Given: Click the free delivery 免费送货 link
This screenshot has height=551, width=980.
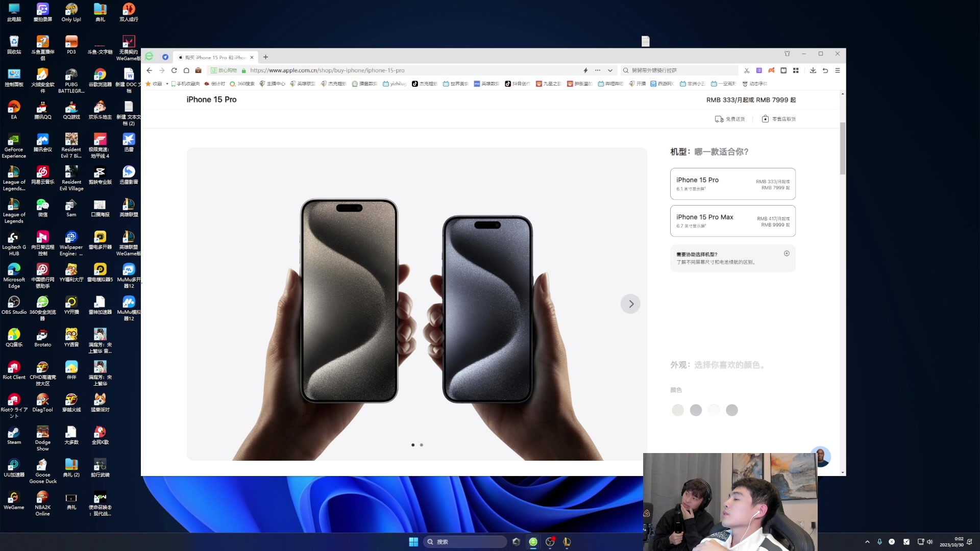Looking at the screenshot, I should (x=730, y=119).
